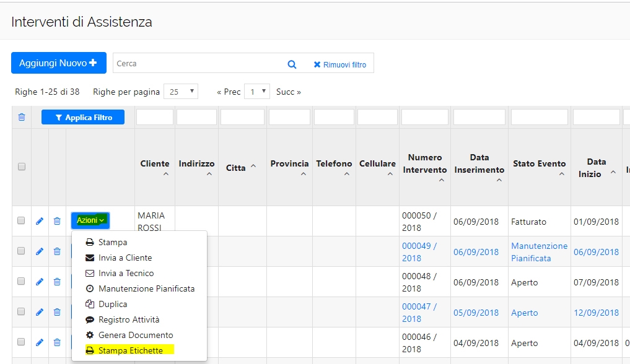630x364 pixels.
Task: Sort by Telefono column arrow
Action: 347,174
